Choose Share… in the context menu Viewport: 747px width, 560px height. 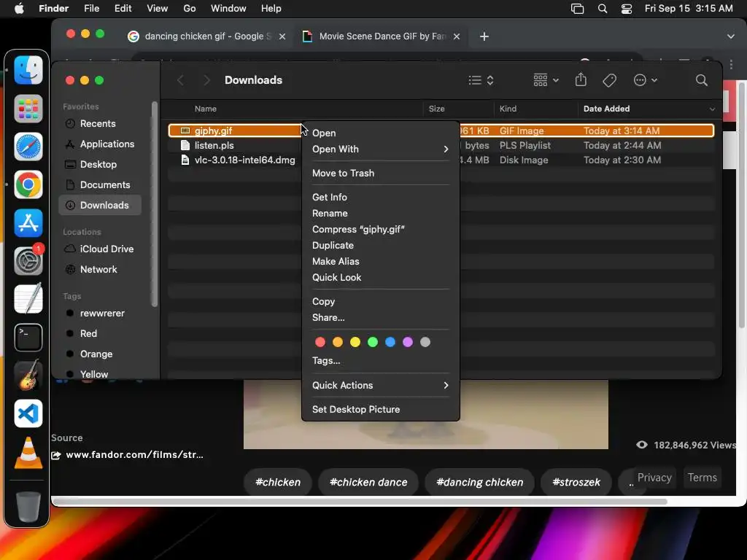click(x=380, y=318)
